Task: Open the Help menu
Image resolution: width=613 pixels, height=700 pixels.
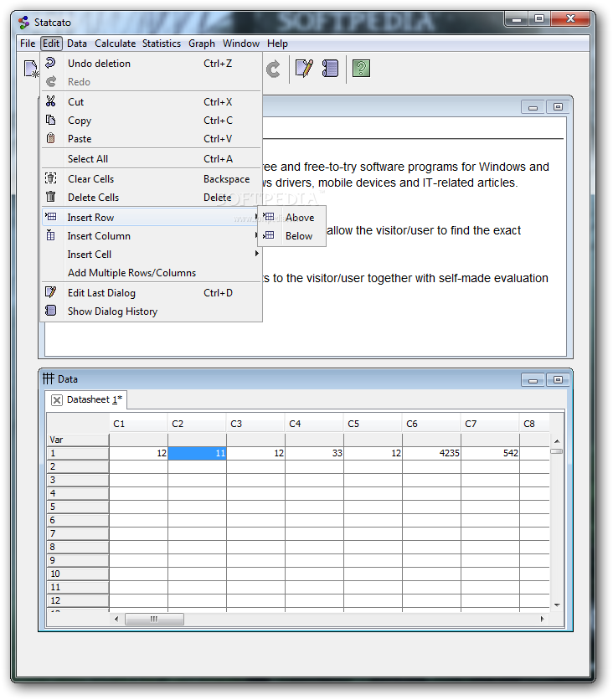Action: [277, 44]
